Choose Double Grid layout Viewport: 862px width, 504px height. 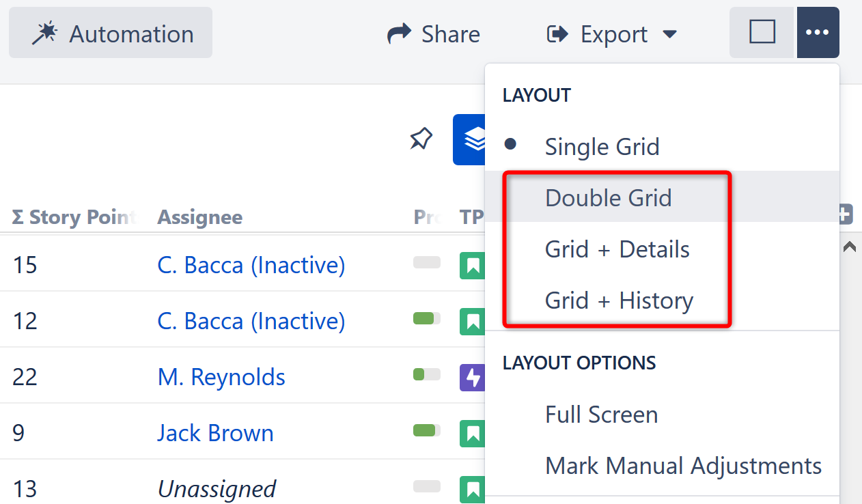click(x=608, y=197)
